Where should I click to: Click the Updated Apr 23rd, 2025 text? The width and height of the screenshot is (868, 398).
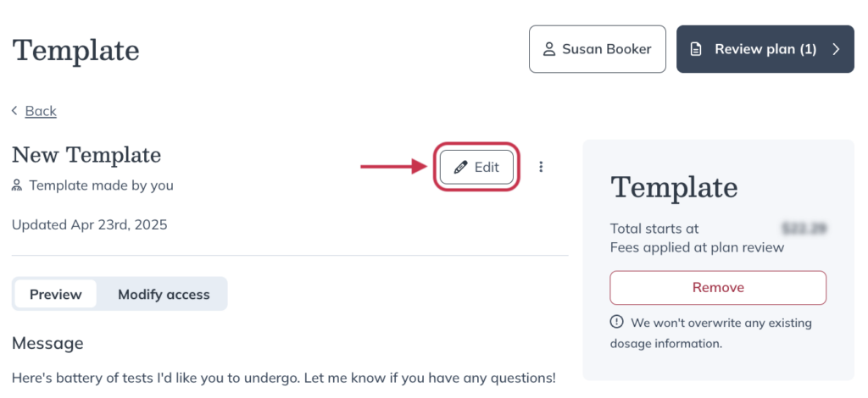tap(89, 225)
